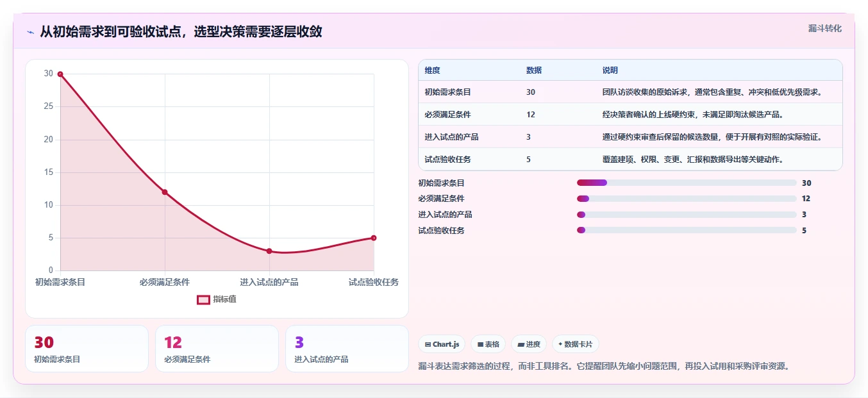Click the 进入试点的产品 progress bar

click(x=687, y=215)
